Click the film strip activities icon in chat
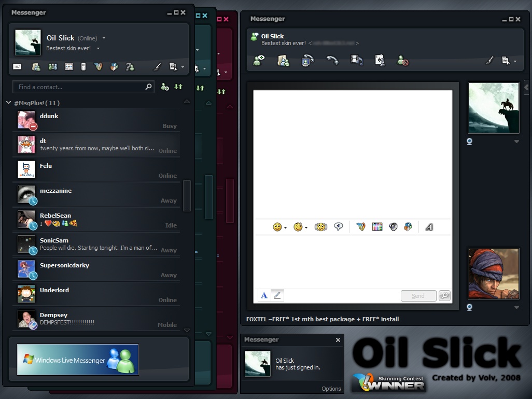 (x=357, y=60)
